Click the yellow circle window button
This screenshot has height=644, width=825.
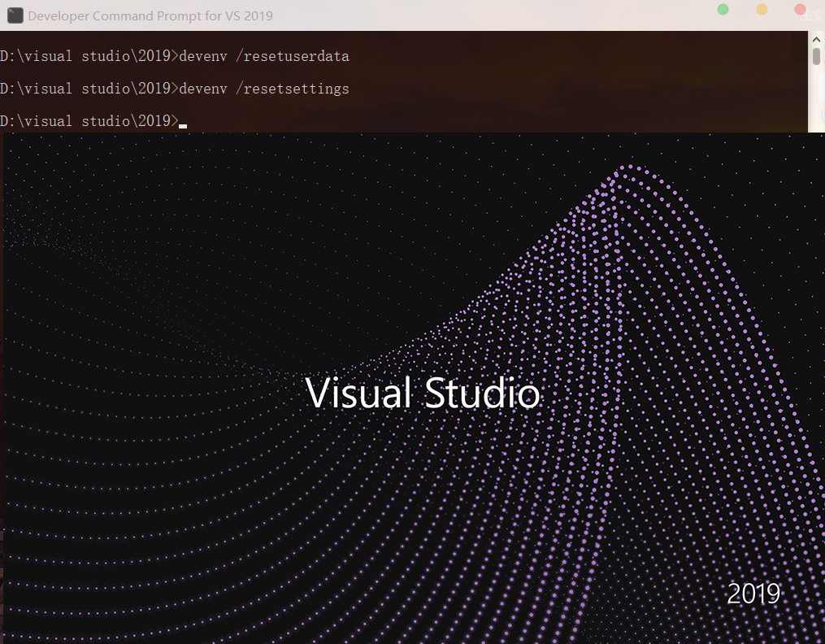[762, 10]
